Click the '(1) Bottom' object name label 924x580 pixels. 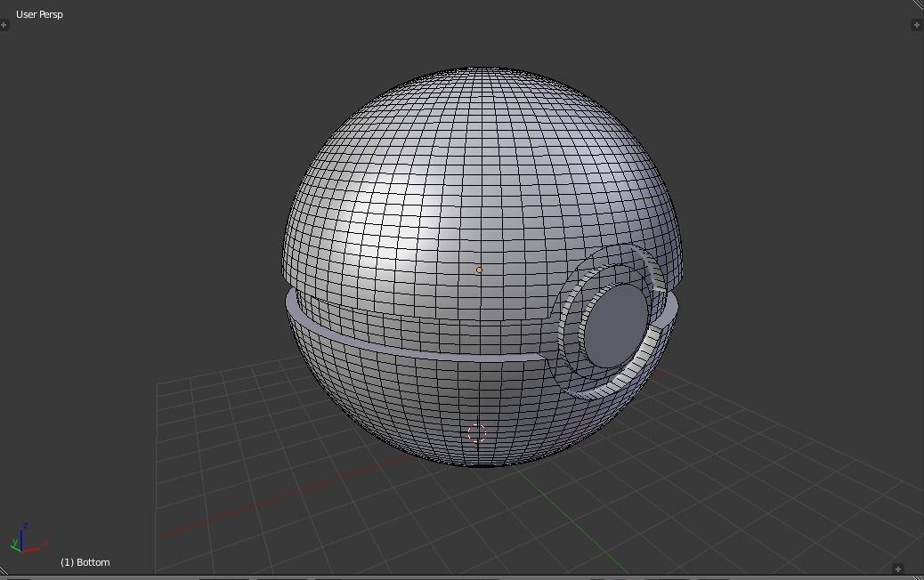(85, 562)
